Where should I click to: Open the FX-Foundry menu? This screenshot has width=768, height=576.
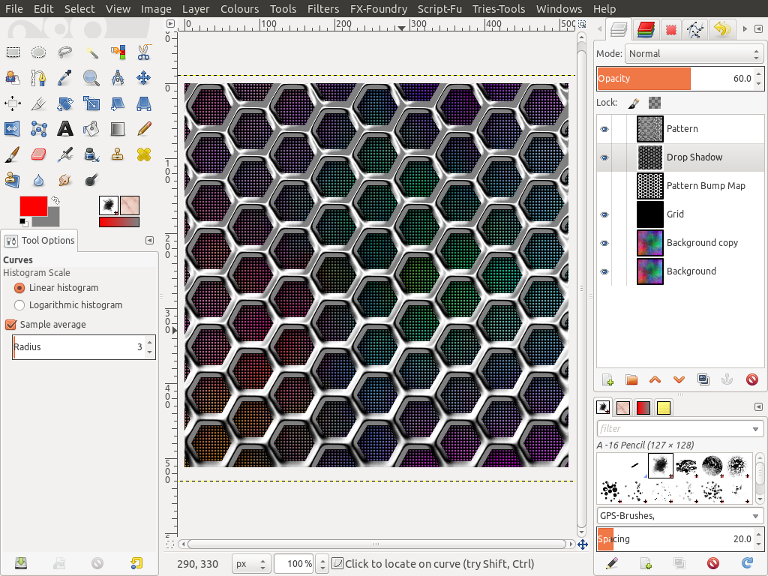point(378,9)
